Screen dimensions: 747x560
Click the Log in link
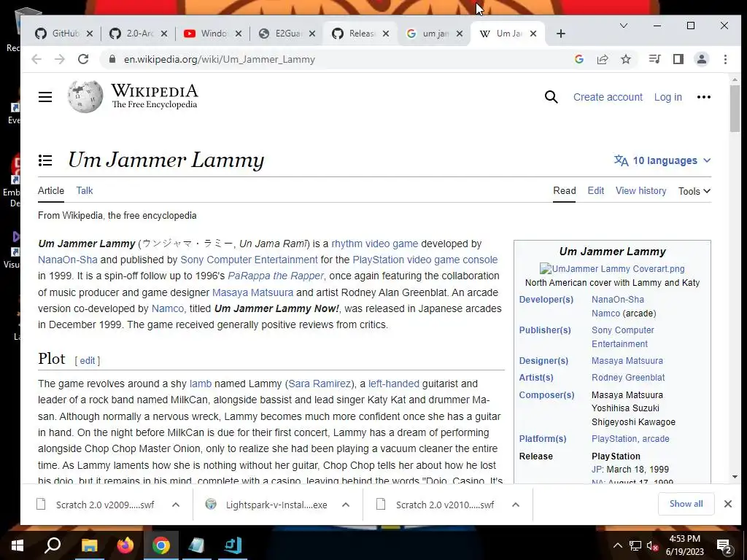click(x=668, y=97)
